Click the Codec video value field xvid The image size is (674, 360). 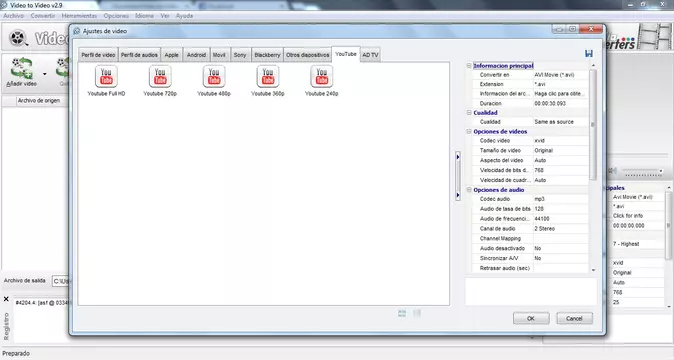point(560,141)
